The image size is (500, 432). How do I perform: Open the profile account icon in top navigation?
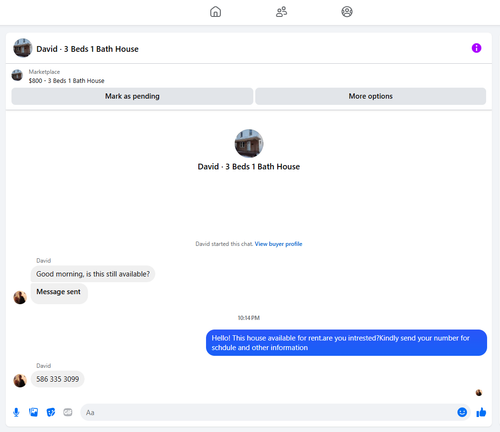[x=347, y=12]
